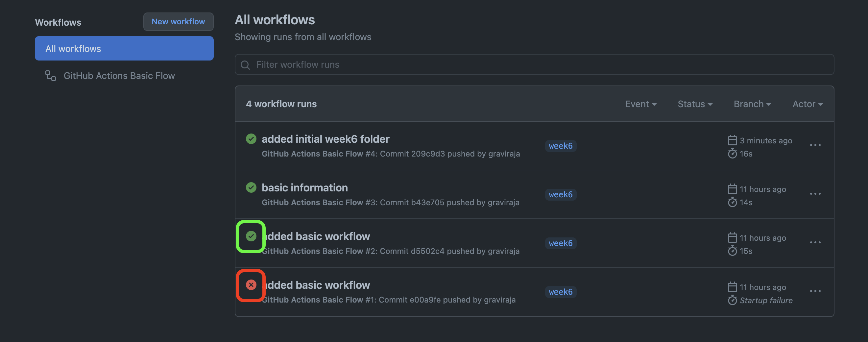868x342 pixels.
Task: Expand the Status filter dropdown
Action: click(x=695, y=104)
